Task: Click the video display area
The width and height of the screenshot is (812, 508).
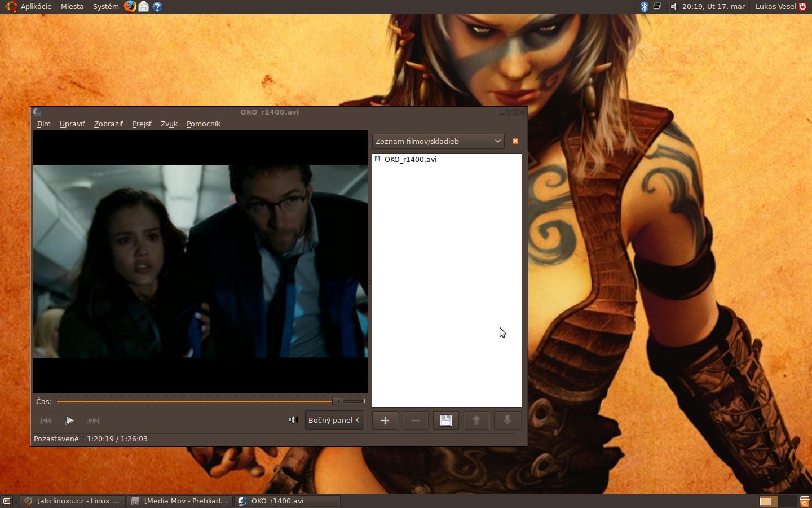Action: (x=200, y=261)
